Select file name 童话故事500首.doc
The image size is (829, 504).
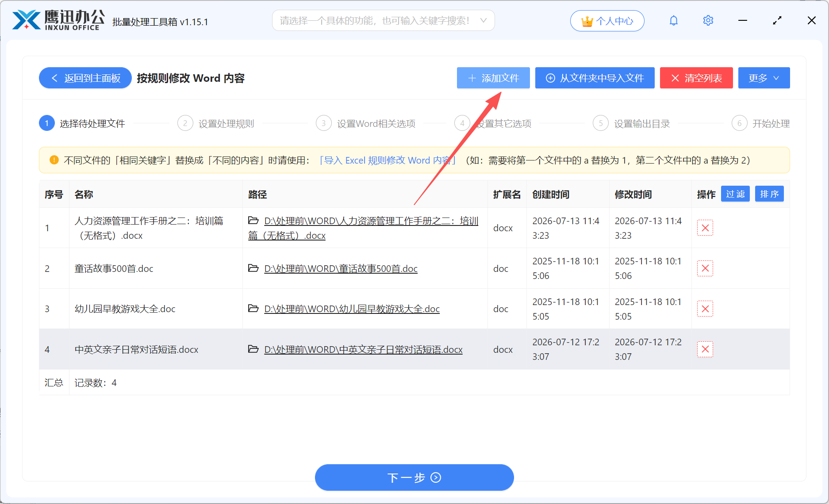[x=114, y=268]
